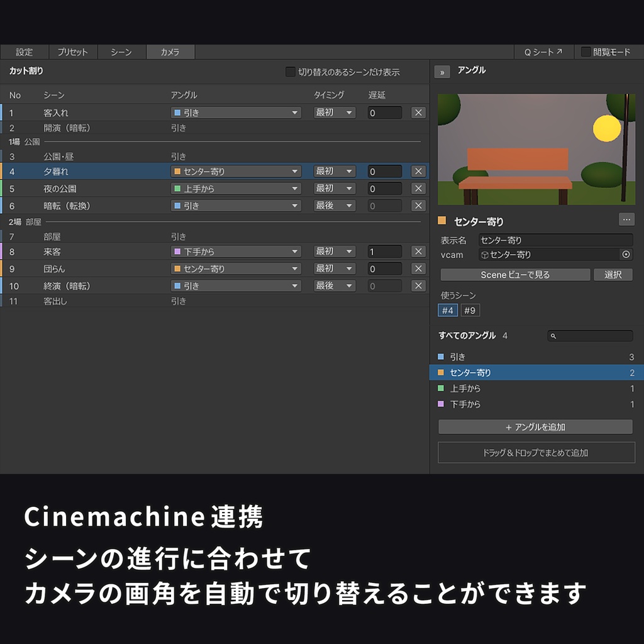This screenshot has height=644, width=644.
Task: Select 上手から in the all-angles list
Action: coord(536,388)
